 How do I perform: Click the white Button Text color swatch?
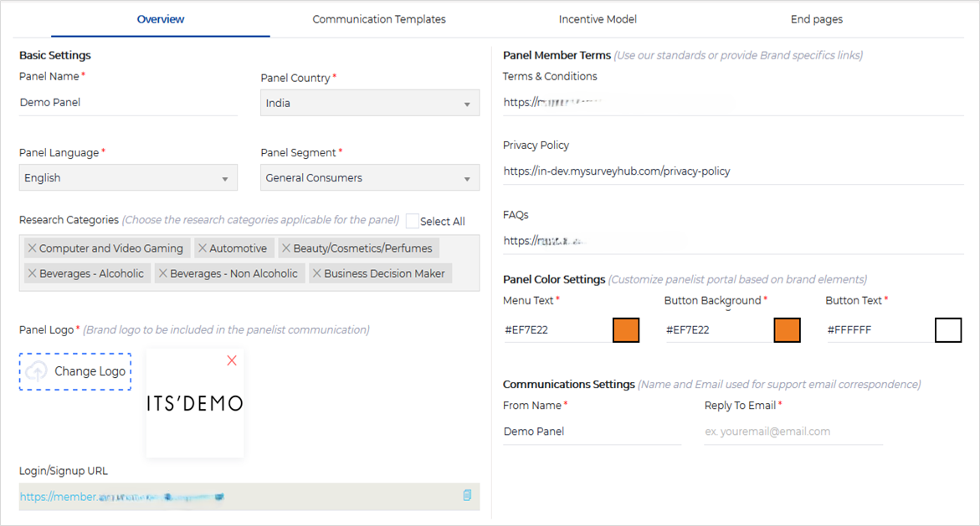pyautogui.click(x=948, y=330)
